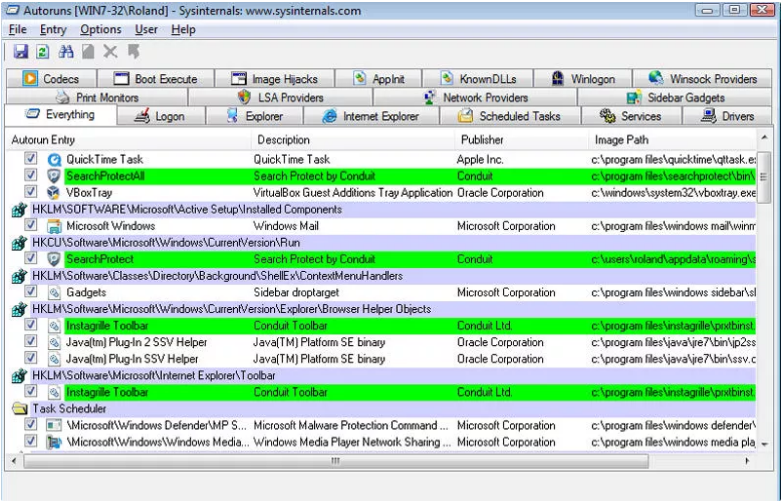
Task: Open the User menu
Action: coord(146,29)
